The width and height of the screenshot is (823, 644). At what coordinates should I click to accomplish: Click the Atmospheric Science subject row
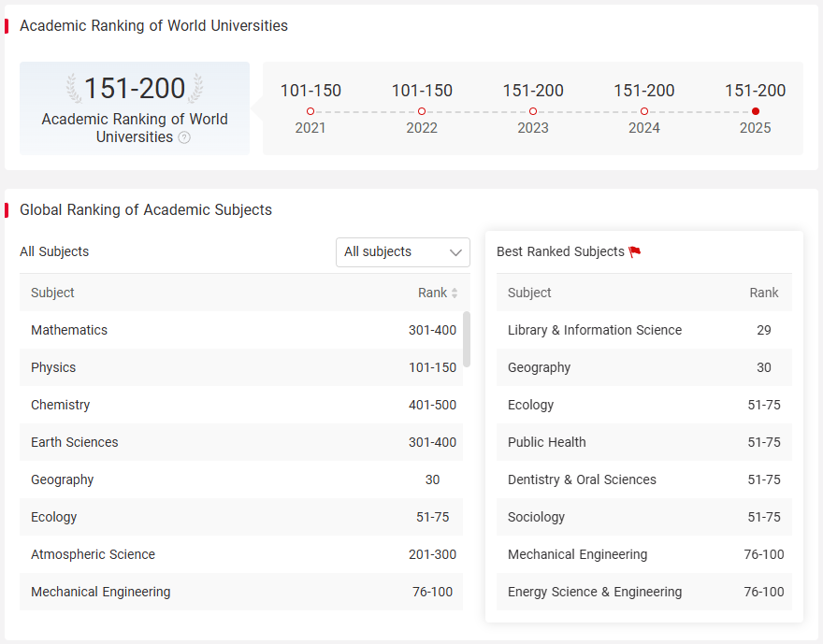pos(241,554)
